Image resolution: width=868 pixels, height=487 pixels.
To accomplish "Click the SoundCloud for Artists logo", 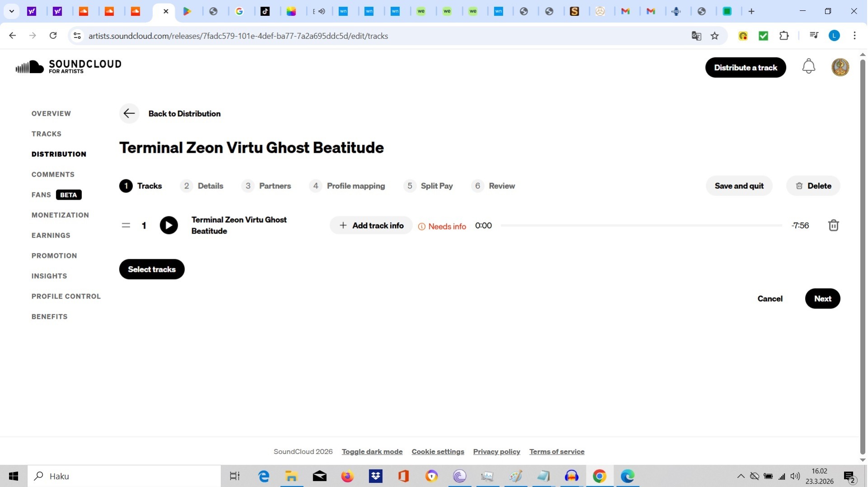I will [x=68, y=67].
